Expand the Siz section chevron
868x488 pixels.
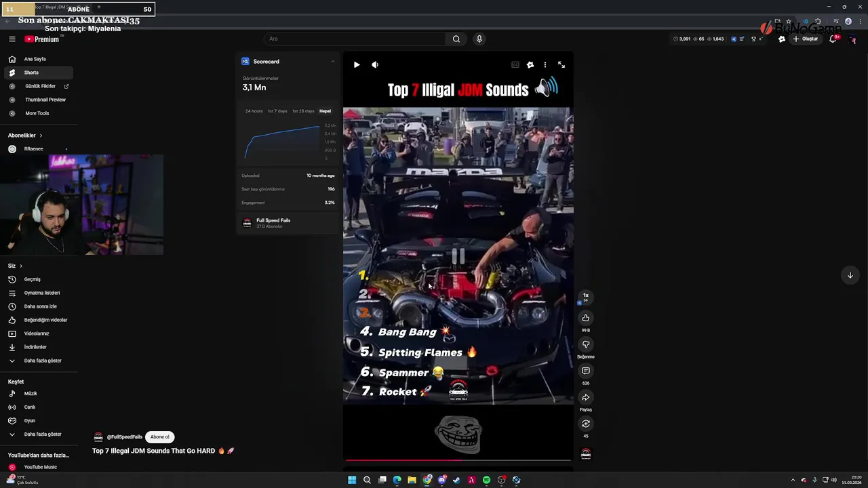[21, 266]
